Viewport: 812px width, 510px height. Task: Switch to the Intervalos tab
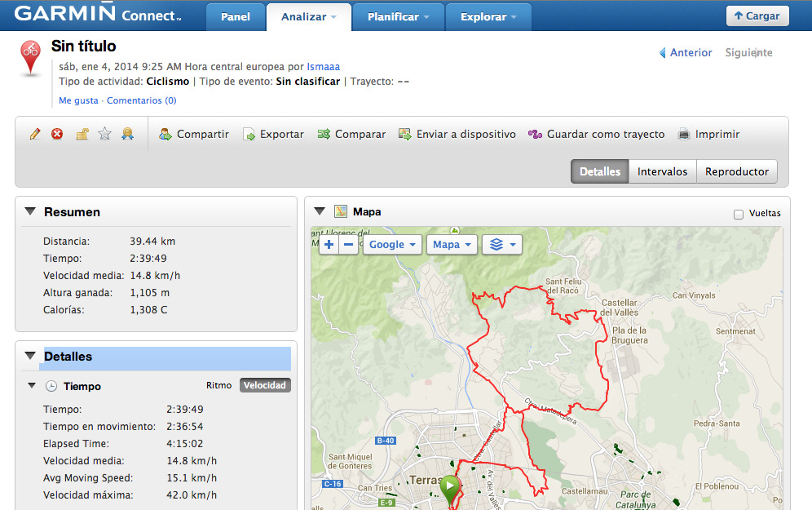[662, 172]
